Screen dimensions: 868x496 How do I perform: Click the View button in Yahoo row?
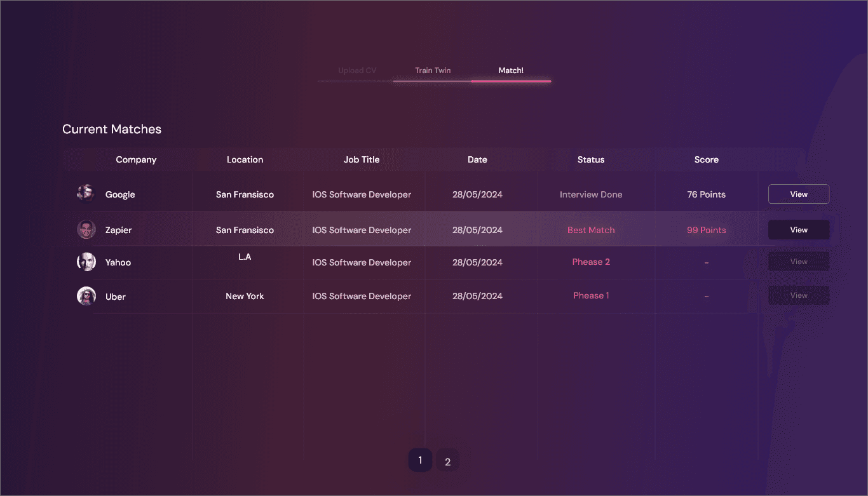point(799,262)
